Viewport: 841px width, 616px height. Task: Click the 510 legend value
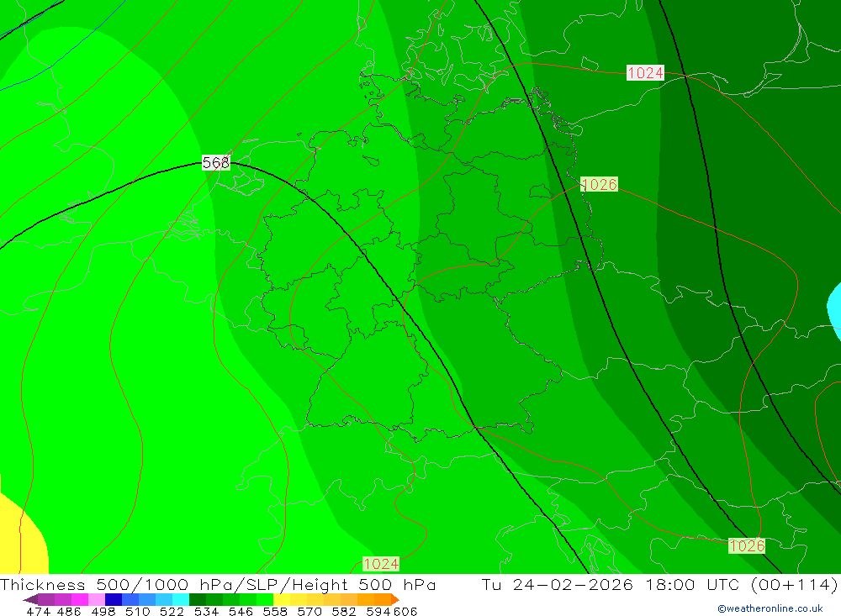click(x=137, y=611)
